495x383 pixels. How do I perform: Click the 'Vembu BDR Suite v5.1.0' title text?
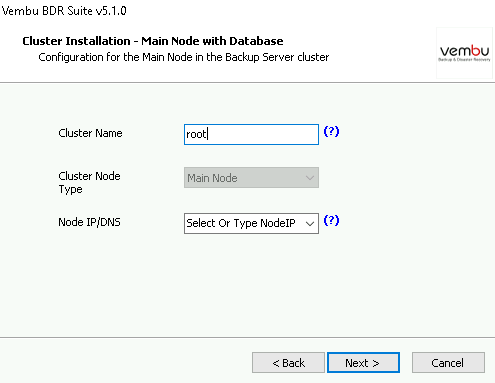click(64, 11)
